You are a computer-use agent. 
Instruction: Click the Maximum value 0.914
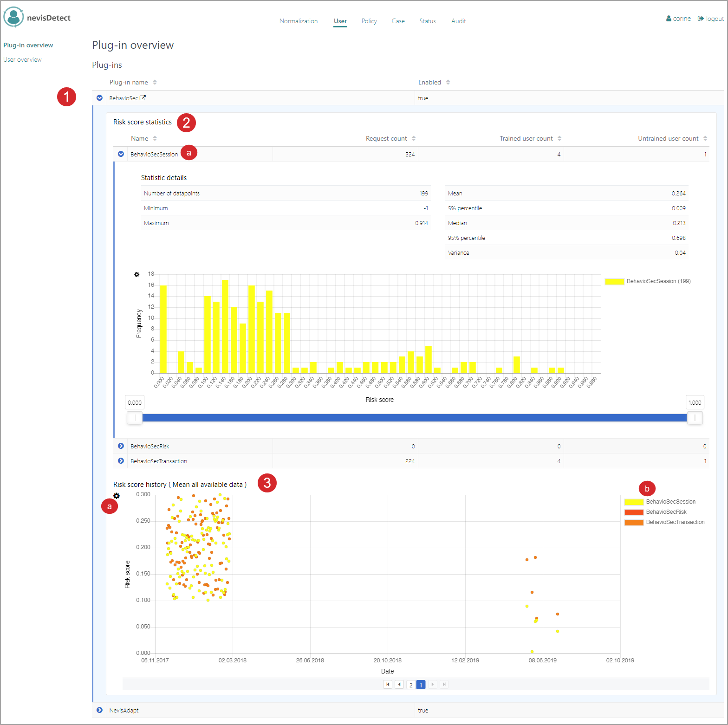(422, 223)
